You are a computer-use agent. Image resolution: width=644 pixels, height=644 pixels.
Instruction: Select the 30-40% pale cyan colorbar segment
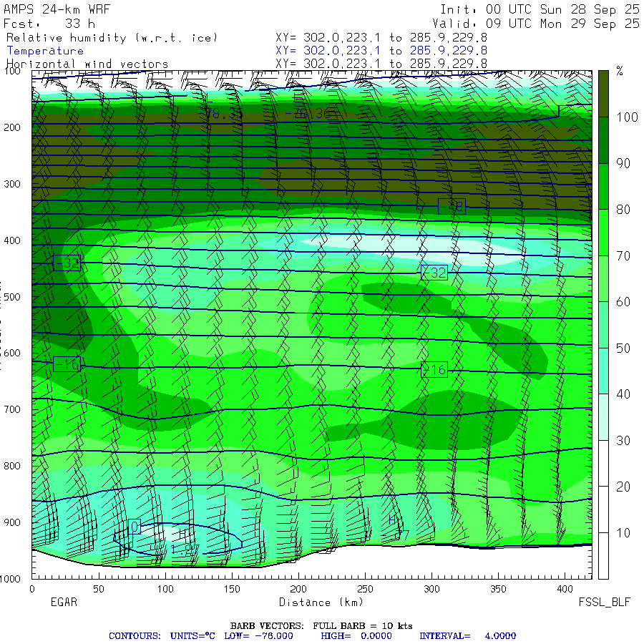[x=603, y=417]
